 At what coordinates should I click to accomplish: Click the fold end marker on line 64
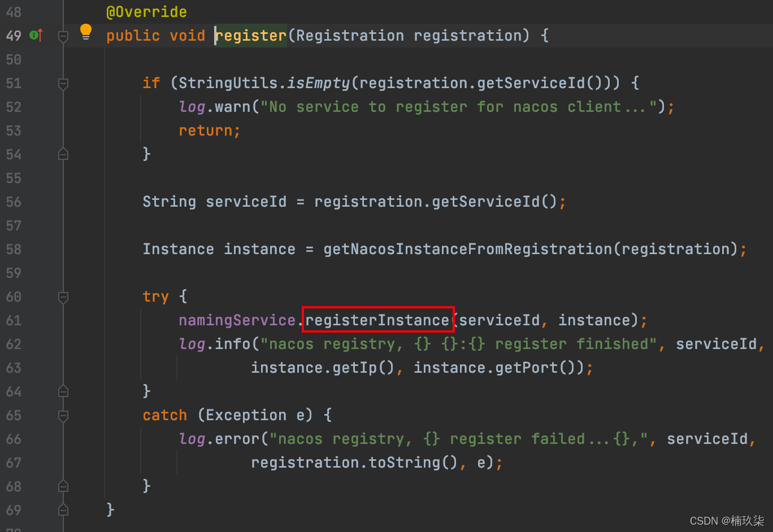tap(63, 391)
